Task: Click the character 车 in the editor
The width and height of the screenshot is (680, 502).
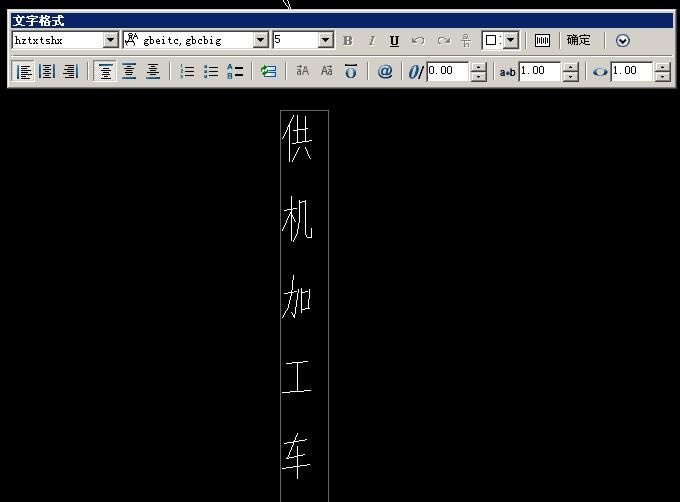Action: (x=297, y=455)
